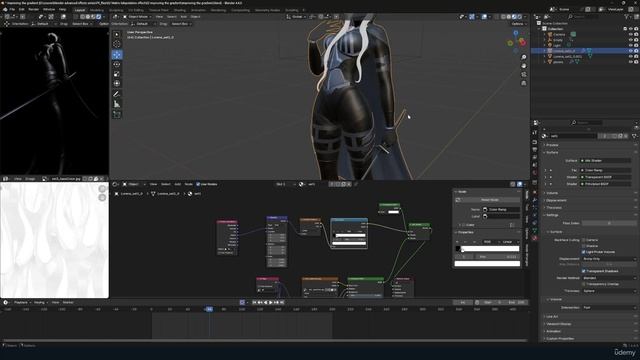Click material preview shading mode icon
This screenshot has width=640, height=360.
(514, 17)
